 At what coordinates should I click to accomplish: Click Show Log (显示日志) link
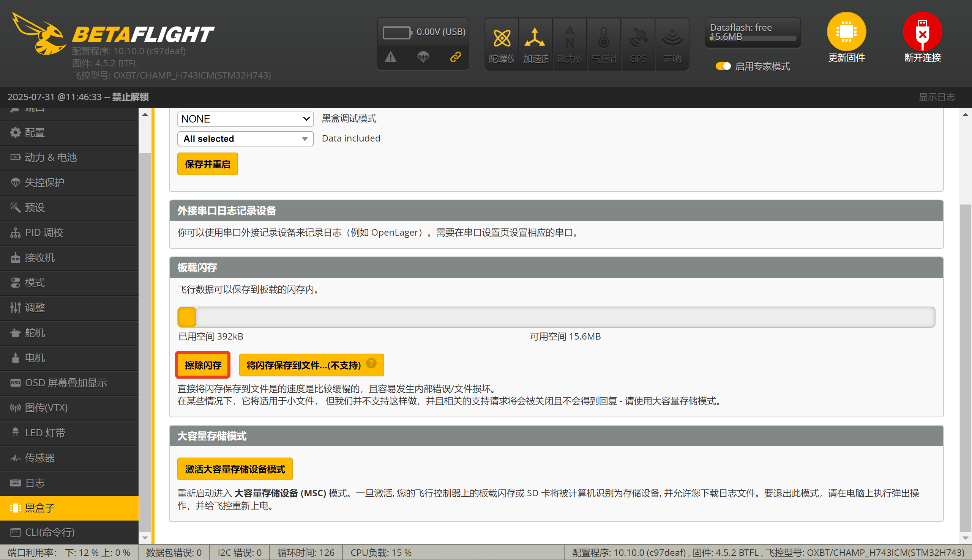tap(936, 97)
